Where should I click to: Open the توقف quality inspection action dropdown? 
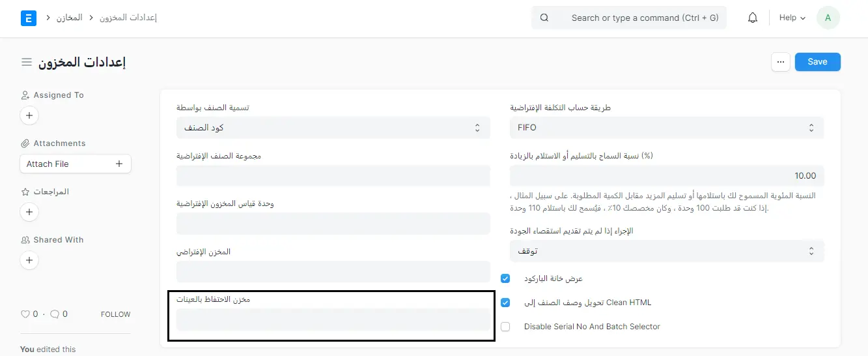(x=667, y=251)
